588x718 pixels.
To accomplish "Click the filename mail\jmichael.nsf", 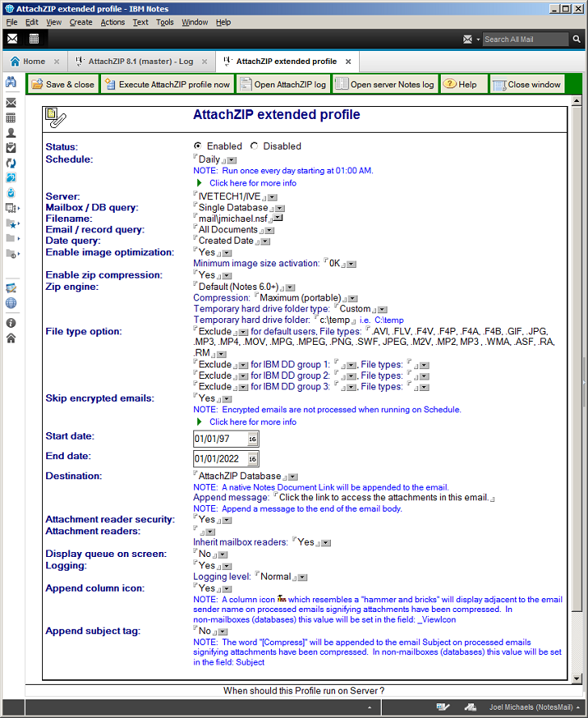I will [x=233, y=219].
